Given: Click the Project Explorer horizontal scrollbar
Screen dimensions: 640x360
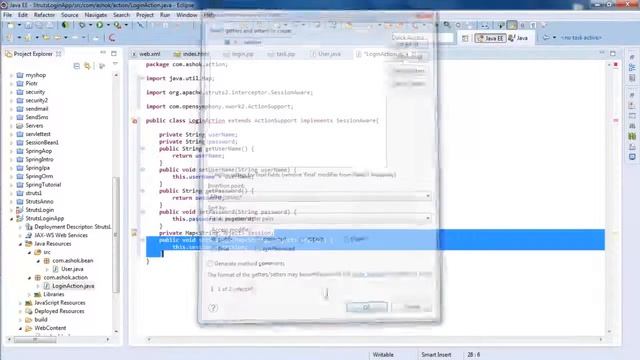Looking at the screenshot, I should pyautogui.click(x=35, y=339).
